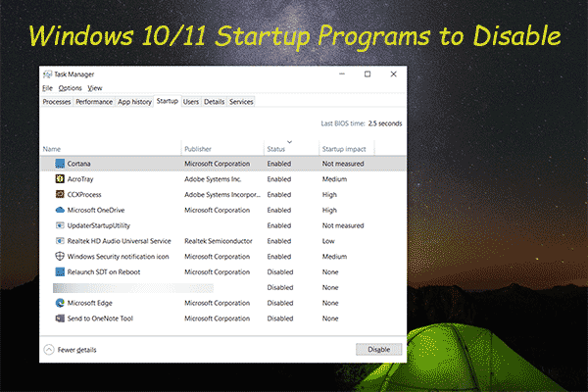This screenshot has width=588, height=392.
Task: Click the Send to OneNote Tool icon
Action: tap(60, 318)
